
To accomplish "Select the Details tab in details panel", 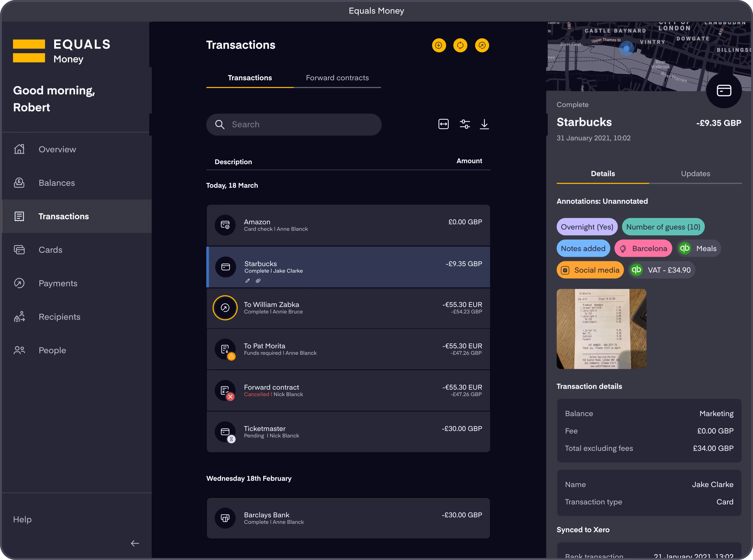I will (x=603, y=173).
